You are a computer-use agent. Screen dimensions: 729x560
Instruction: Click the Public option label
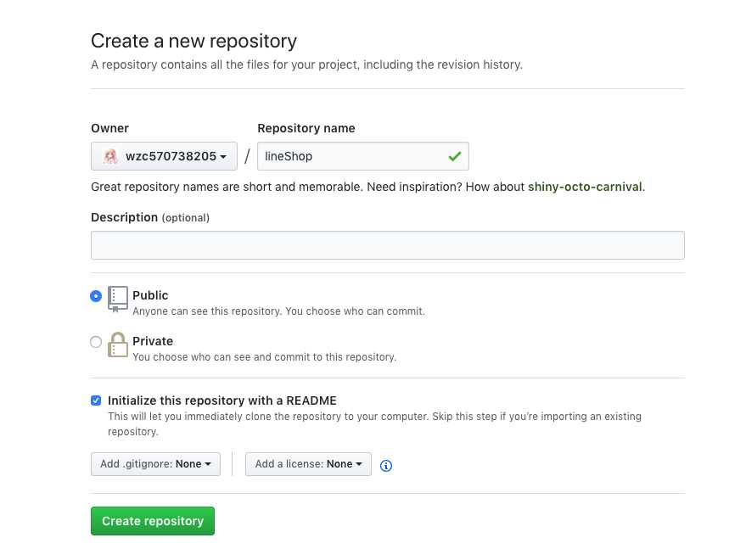(x=150, y=295)
